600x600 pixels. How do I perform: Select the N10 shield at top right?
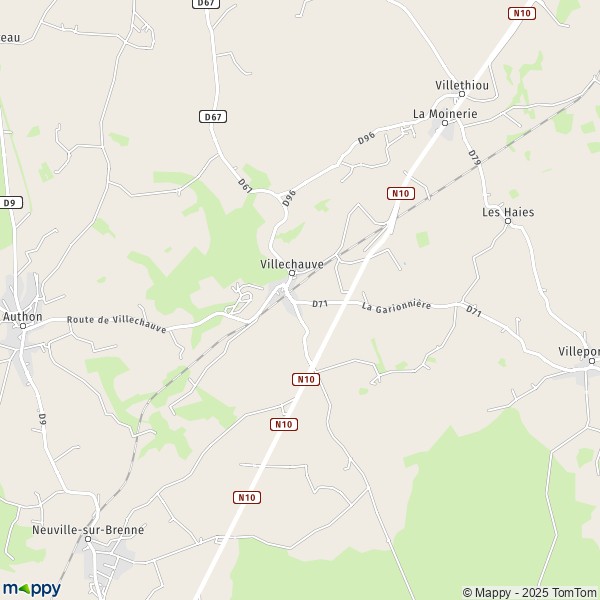pos(522,13)
